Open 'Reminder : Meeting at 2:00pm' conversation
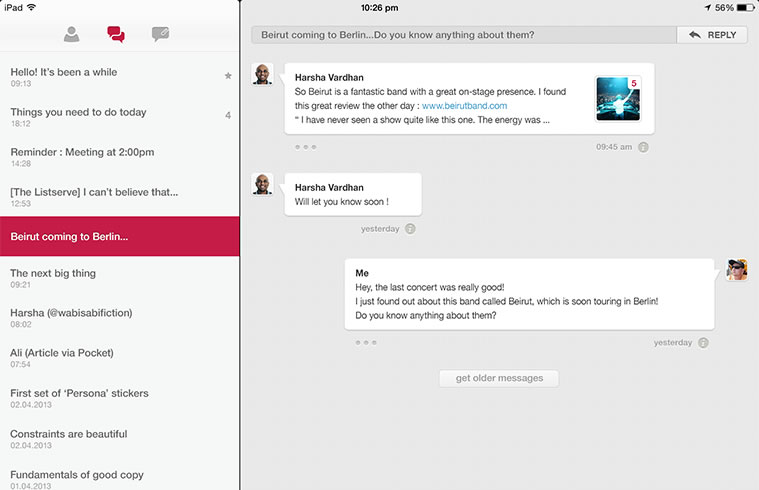Image resolution: width=759 pixels, height=490 pixels. (x=120, y=157)
